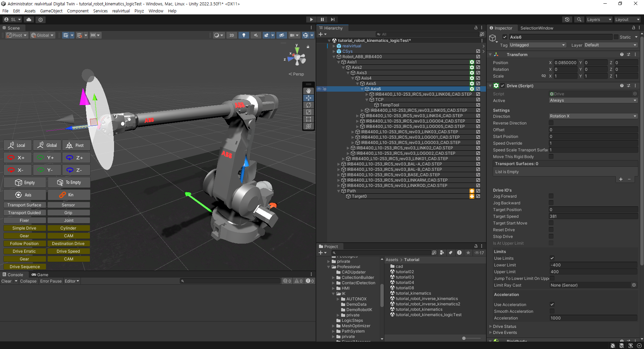Viewport: 644px width, 349px height.
Task: Toggle scene lighting bulb icon
Action: [244, 35]
